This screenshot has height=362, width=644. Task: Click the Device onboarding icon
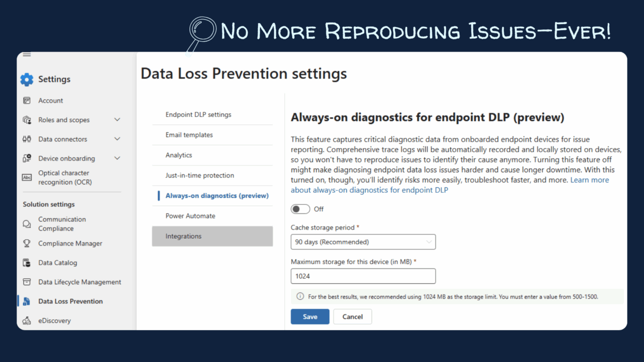click(x=27, y=158)
